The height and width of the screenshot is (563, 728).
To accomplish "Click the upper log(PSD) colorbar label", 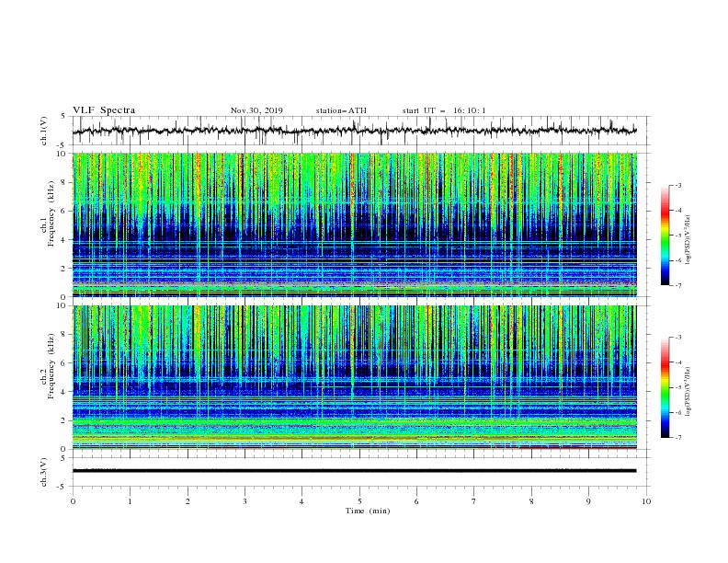I will point(688,240).
